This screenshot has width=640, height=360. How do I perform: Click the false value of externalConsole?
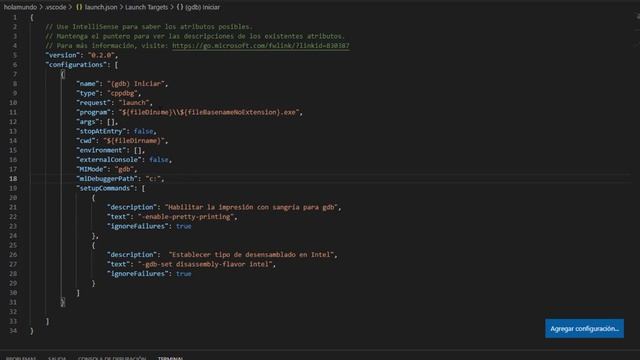click(x=159, y=160)
